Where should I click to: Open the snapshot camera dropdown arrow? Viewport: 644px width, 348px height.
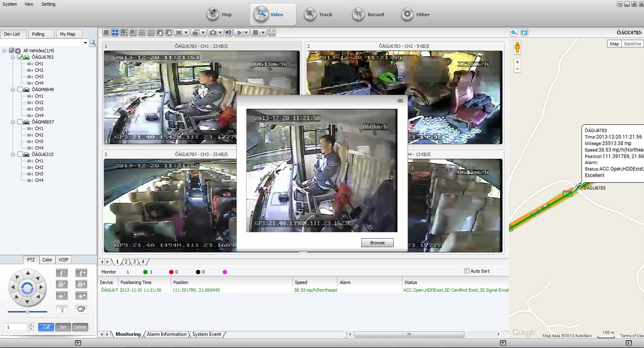pyautogui.click(x=220, y=32)
